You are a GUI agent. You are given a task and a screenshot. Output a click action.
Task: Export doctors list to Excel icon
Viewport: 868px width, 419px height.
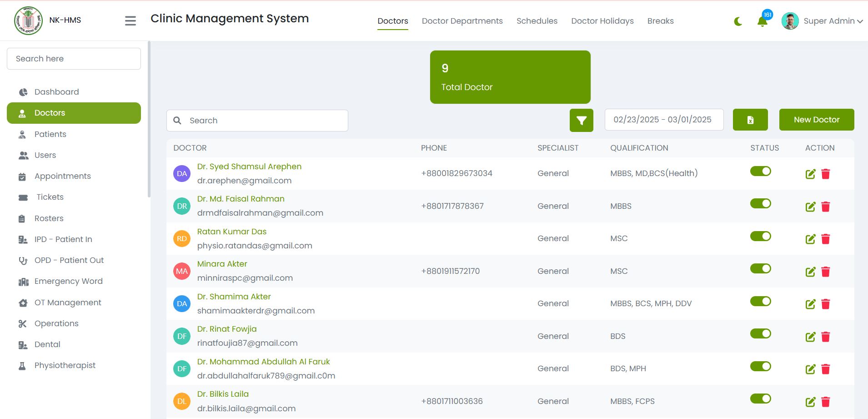coord(750,120)
